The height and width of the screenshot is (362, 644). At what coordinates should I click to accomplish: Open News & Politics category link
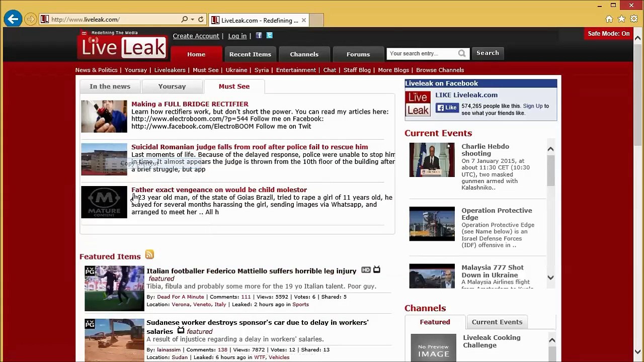click(x=96, y=70)
